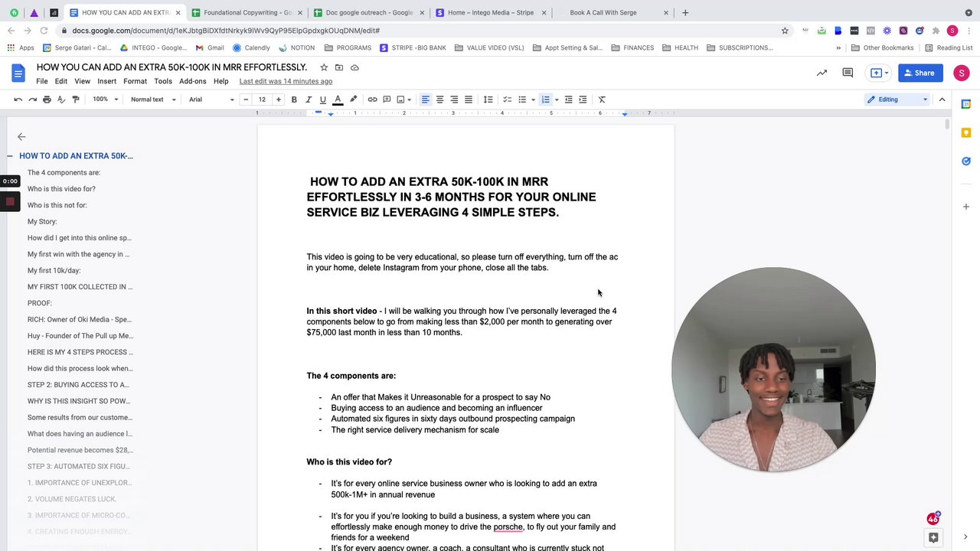Open the highlight color picker
This screenshot has height=551, width=980.
pyautogui.click(x=353, y=99)
